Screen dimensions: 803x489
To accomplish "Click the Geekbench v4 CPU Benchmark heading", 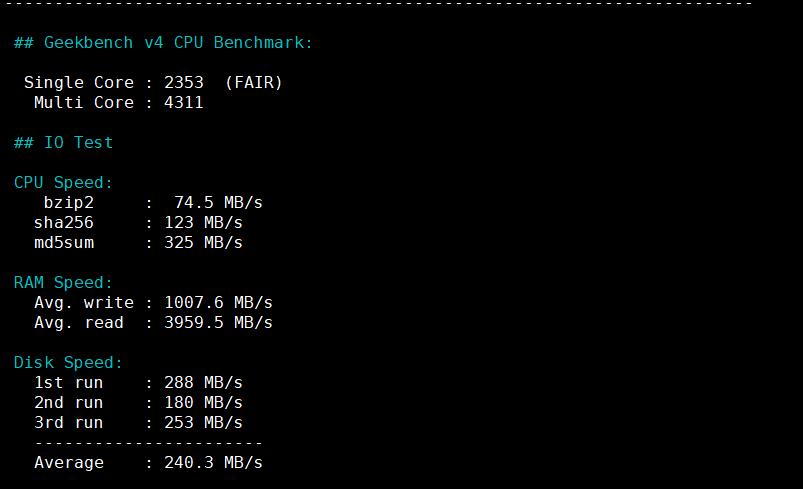I will (163, 43).
